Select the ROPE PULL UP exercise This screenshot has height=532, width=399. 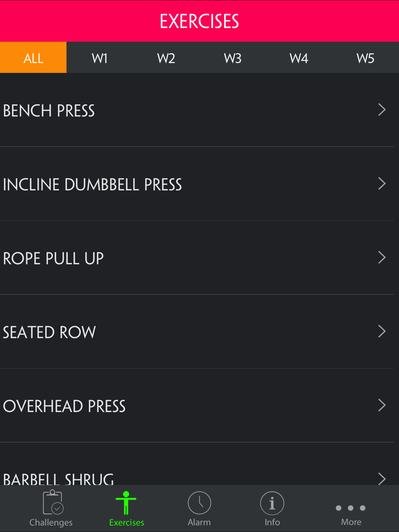(x=53, y=258)
